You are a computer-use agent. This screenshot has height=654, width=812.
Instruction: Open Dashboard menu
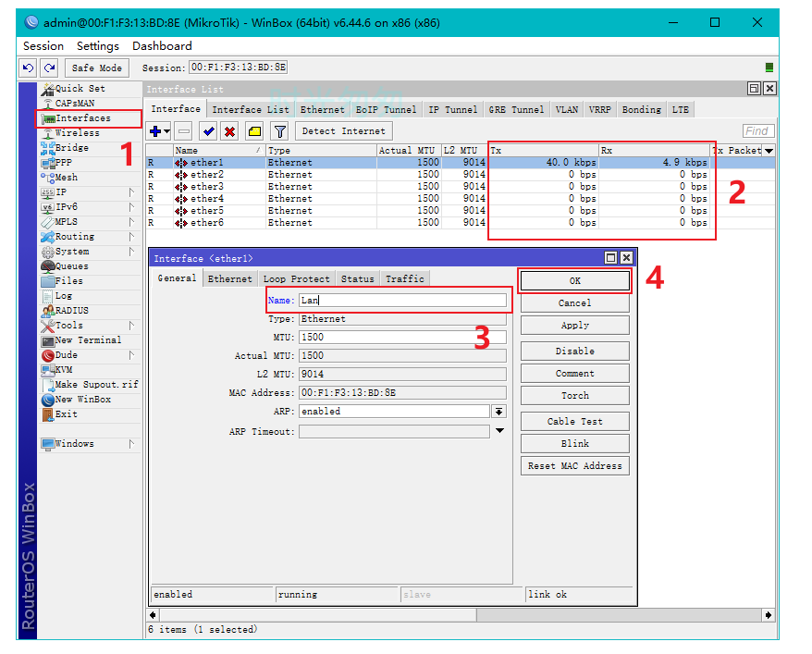tap(162, 46)
